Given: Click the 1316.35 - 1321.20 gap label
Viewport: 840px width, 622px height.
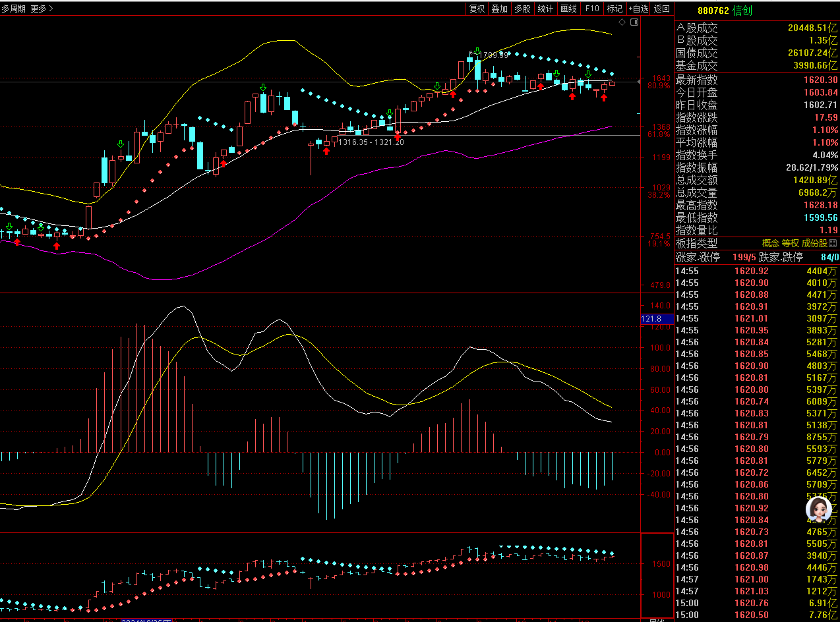Looking at the screenshot, I should (x=371, y=142).
